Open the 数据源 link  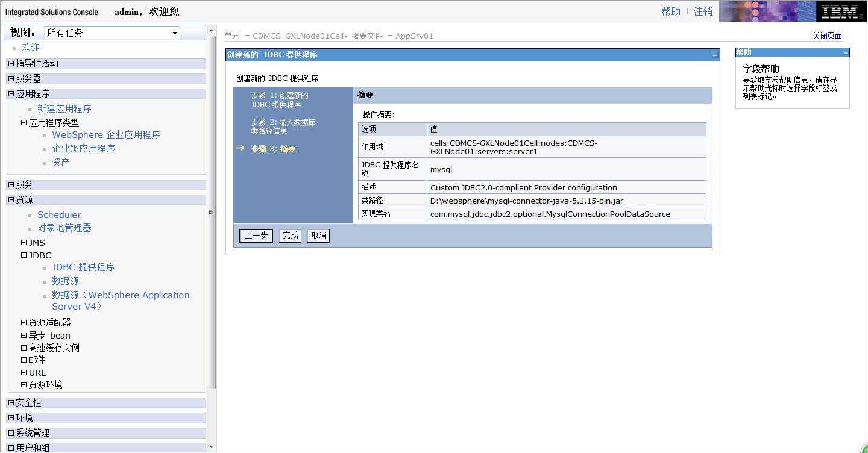65,281
